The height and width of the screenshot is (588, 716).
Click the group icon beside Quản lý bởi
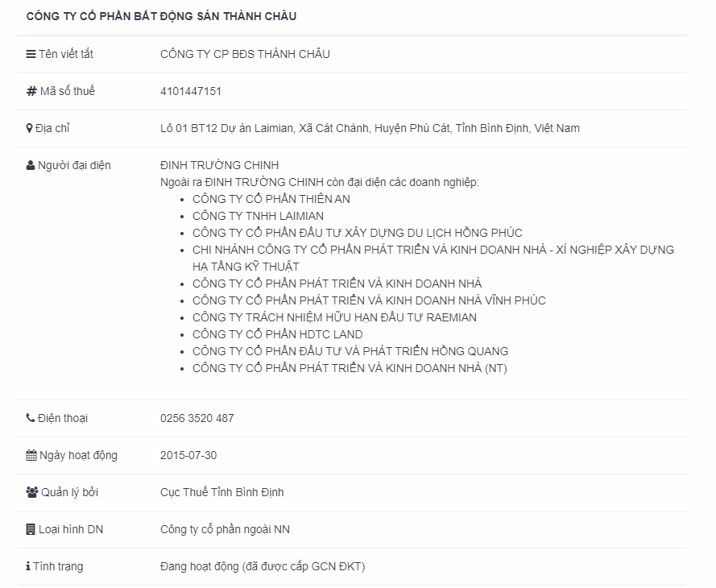[x=32, y=492]
